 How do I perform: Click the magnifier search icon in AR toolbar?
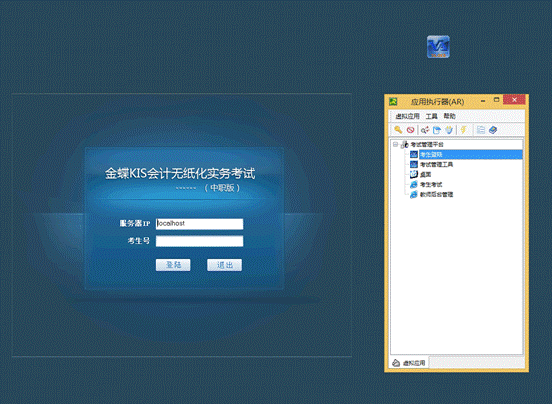click(x=425, y=130)
